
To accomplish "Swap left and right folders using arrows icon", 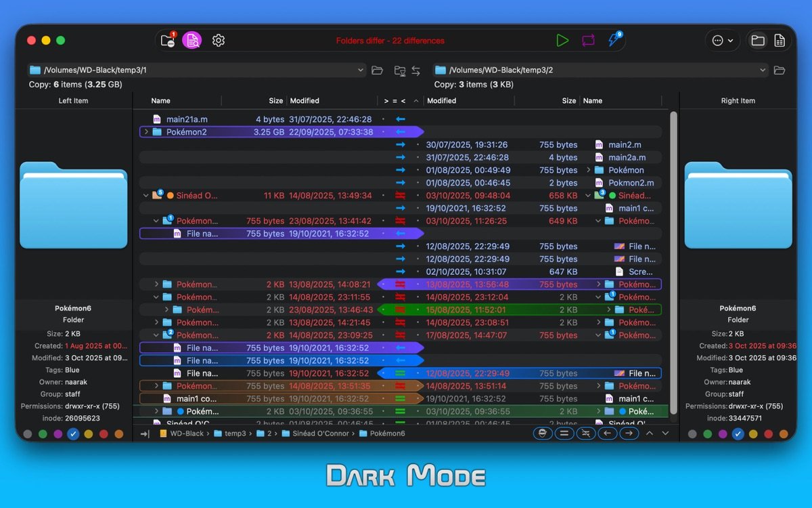I will (x=416, y=70).
